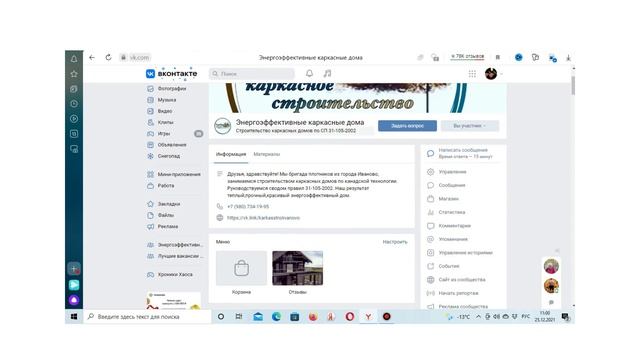Open Видео in the left menu

[160, 111]
